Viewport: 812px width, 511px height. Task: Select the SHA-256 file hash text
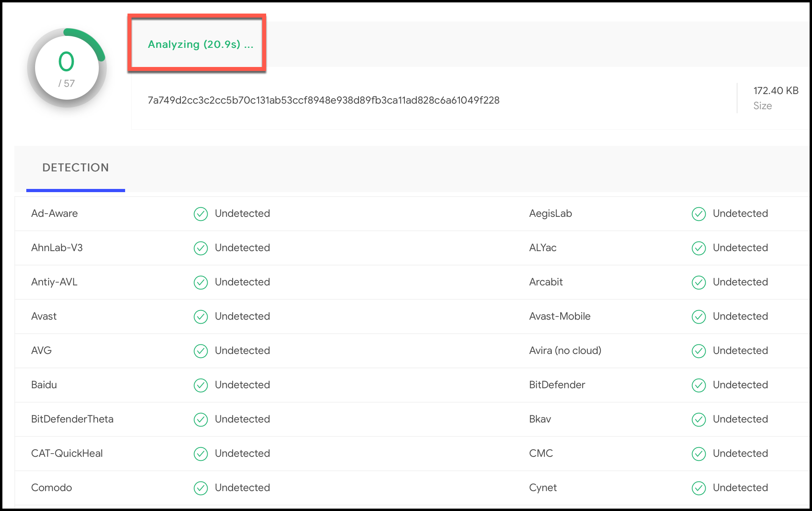click(323, 100)
